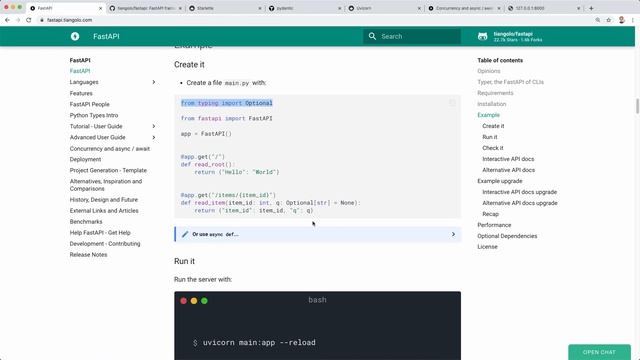Switch to the Uvicorn tab
Image resolution: width=640 pixels, height=360 pixels.
click(384, 8)
